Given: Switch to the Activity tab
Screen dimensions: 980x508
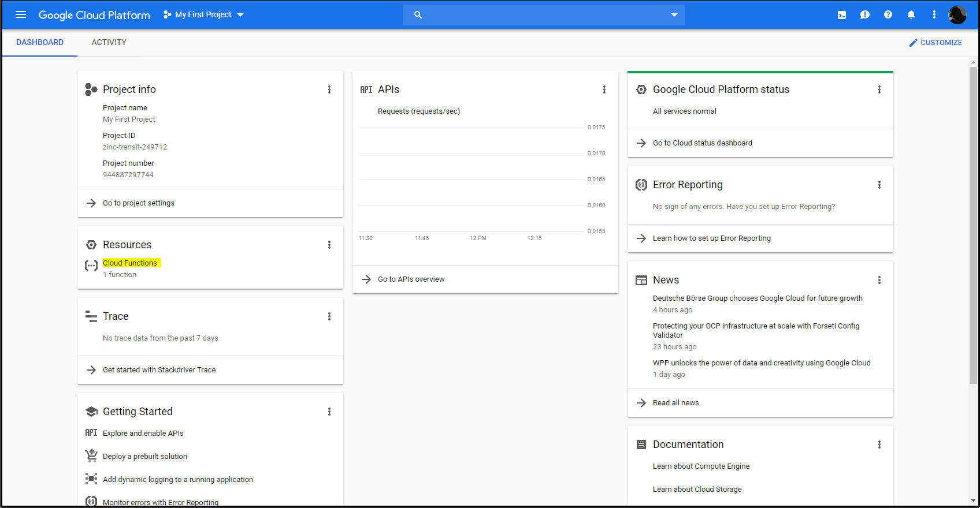Looking at the screenshot, I should pyautogui.click(x=109, y=43).
